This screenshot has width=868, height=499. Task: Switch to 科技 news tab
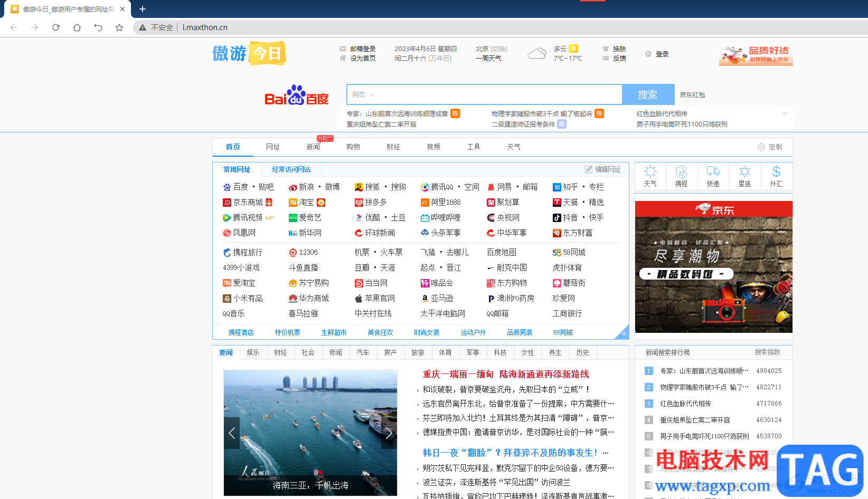[x=500, y=352]
